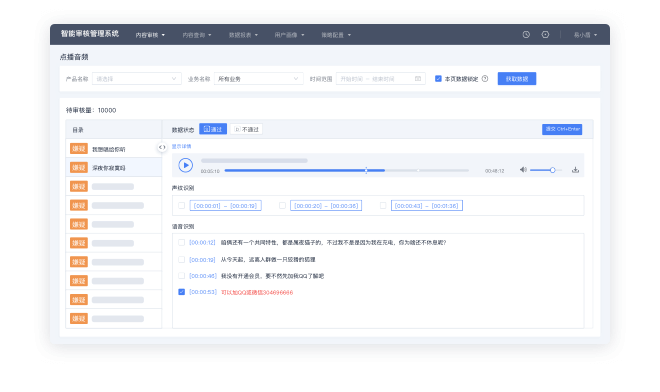Click the audio progress bar
Image resolution: width=660 pixels, height=392 pixels.
tap(346, 171)
